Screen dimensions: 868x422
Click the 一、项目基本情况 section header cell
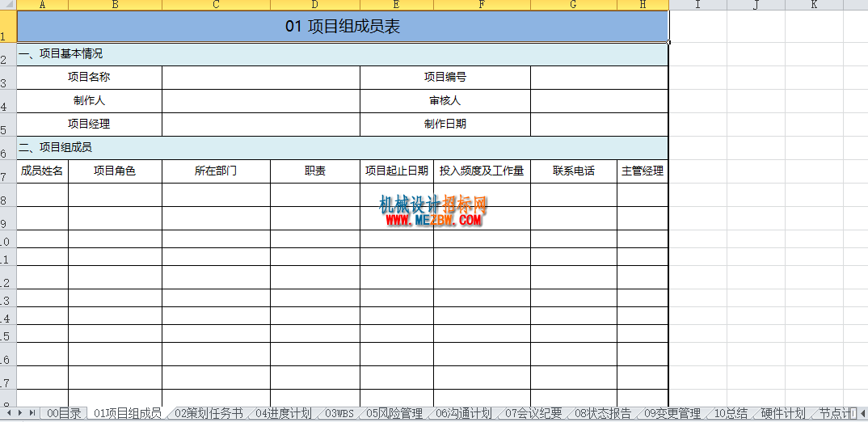343,54
